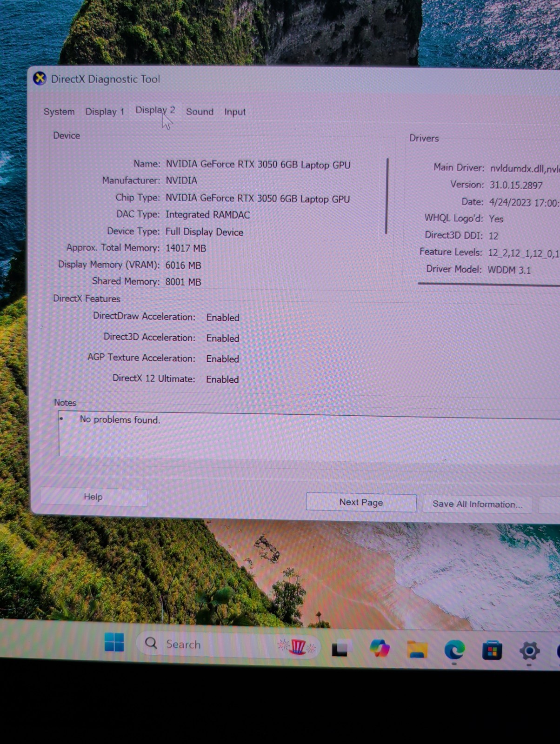Select the device name 'NVIDIA GeForce RTX 3050 6GB Laptop GPU'
Screen dimensions: 560x744
click(x=258, y=165)
